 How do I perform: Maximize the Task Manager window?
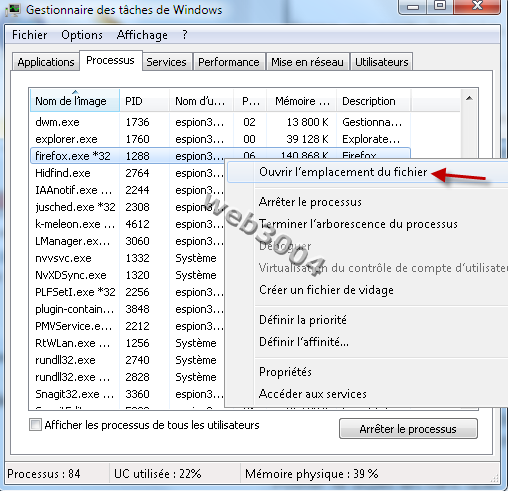point(440,6)
